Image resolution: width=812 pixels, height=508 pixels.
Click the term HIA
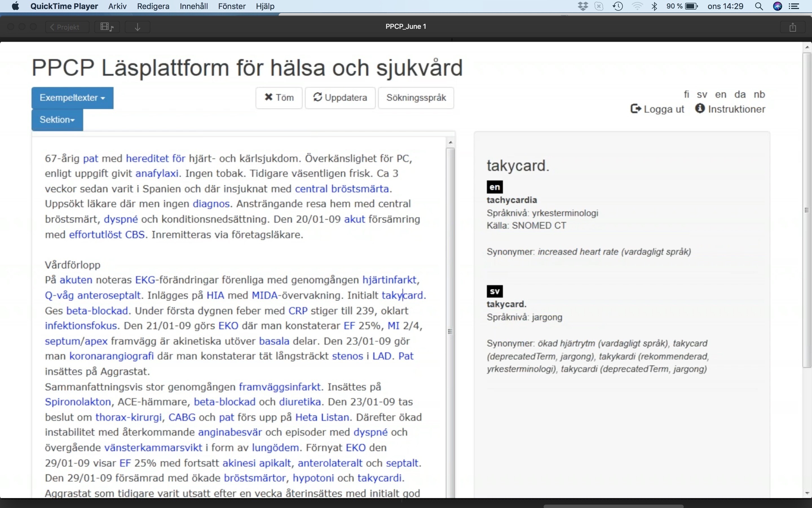(215, 295)
